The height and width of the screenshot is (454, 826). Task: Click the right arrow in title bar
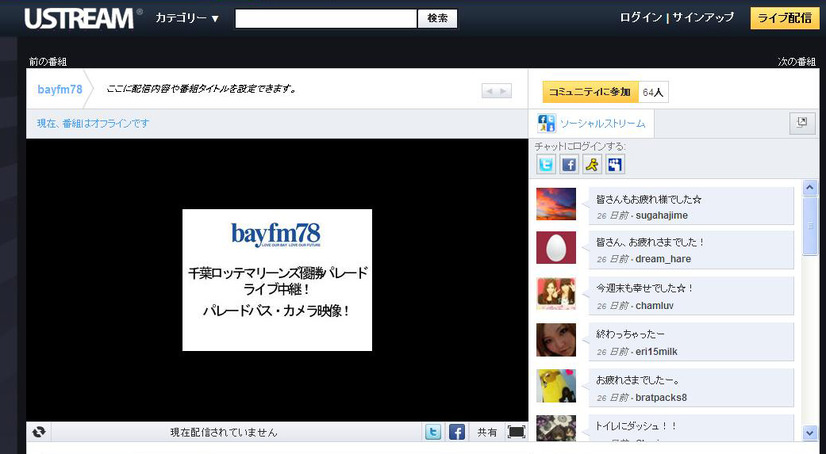(504, 91)
